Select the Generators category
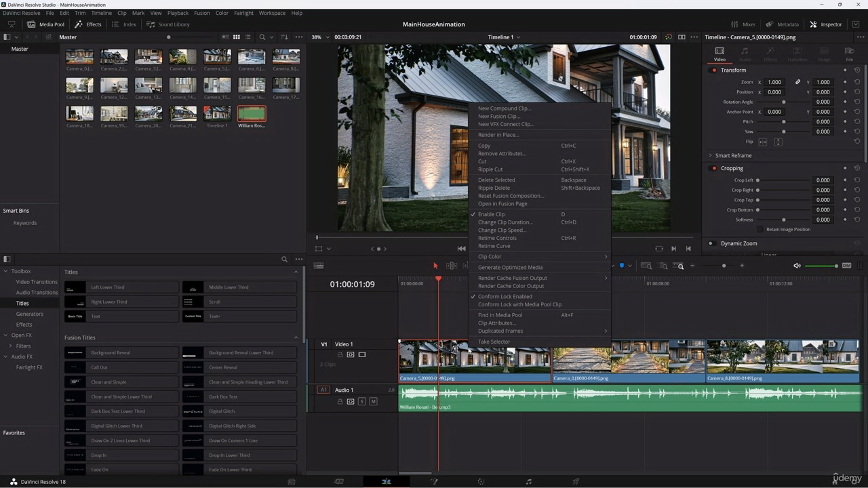The height and width of the screenshot is (488, 868). coord(29,314)
